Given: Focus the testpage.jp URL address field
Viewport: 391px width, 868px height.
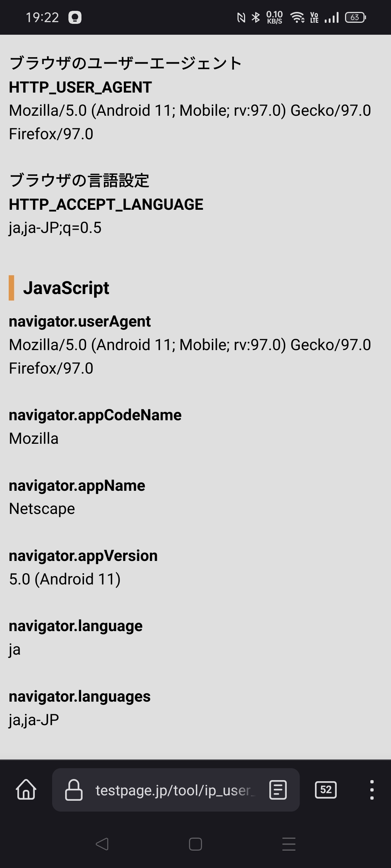Looking at the screenshot, I should point(173,791).
